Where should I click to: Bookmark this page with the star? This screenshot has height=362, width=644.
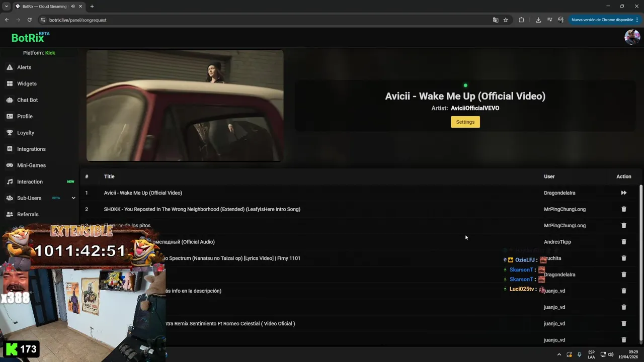point(506,20)
